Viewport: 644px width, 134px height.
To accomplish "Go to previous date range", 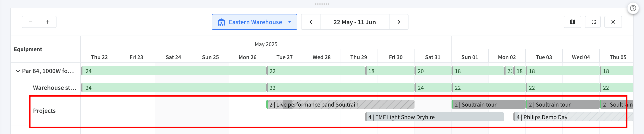I will point(311,22).
